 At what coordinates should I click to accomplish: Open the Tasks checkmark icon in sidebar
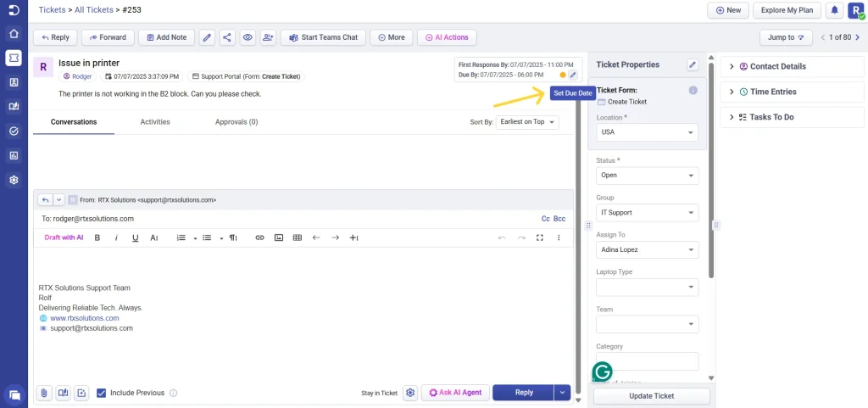(x=14, y=131)
